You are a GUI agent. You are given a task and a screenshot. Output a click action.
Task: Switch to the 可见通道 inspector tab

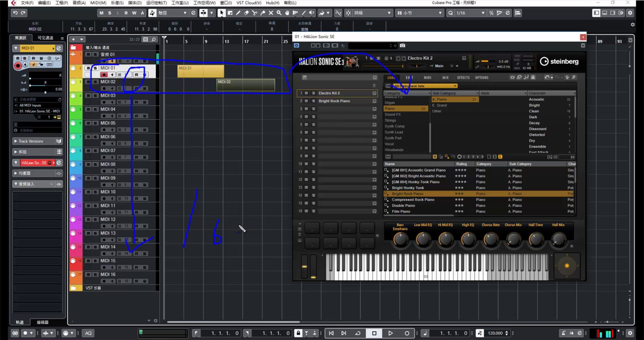click(45, 38)
